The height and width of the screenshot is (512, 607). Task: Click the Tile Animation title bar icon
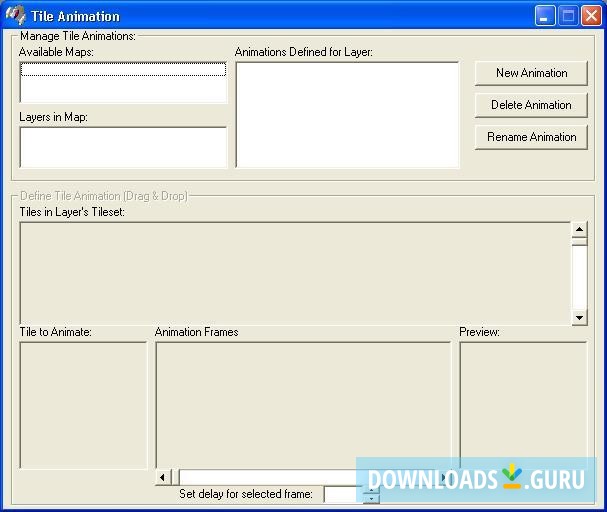click(x=15, y=15)
